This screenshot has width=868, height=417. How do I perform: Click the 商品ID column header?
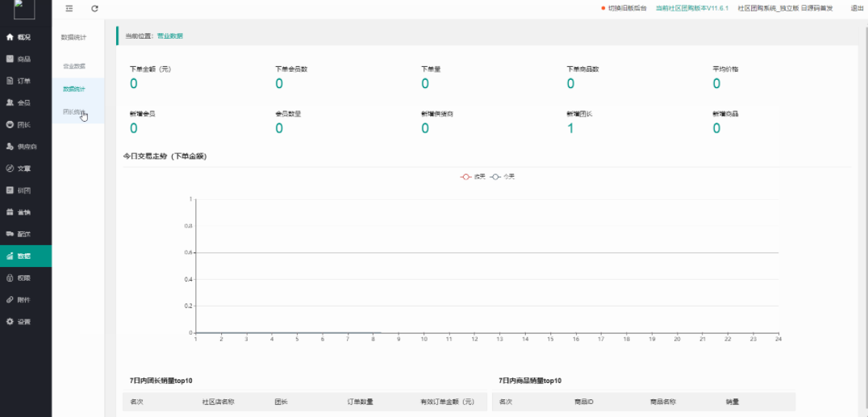click(584, 402)
